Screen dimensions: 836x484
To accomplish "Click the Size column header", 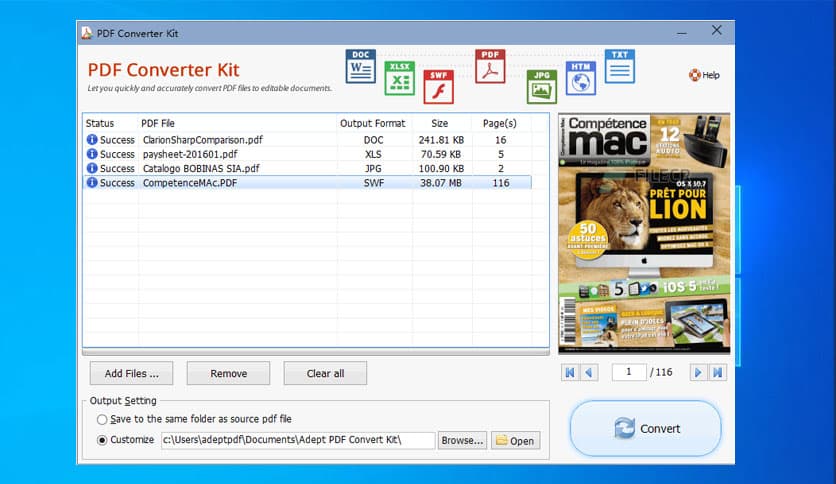I will tap(439, 123).
